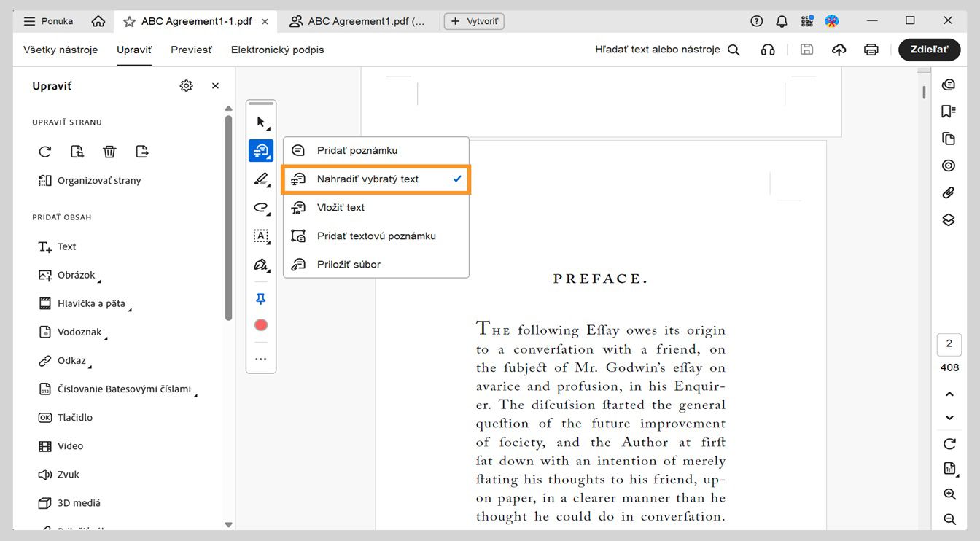This screenshot has height=541, width=980.
Task: Open the Elektronický podpis tab
Action: point(278,50)
